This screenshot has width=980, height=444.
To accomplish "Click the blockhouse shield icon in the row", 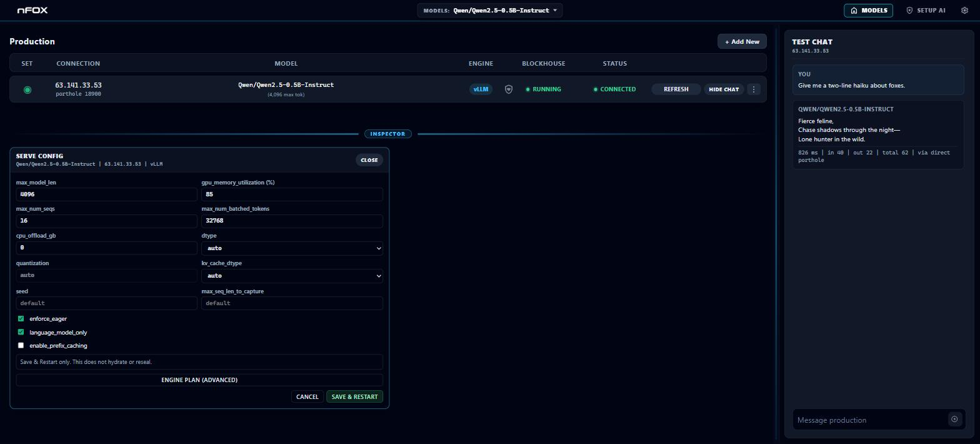I will [509, 89].
